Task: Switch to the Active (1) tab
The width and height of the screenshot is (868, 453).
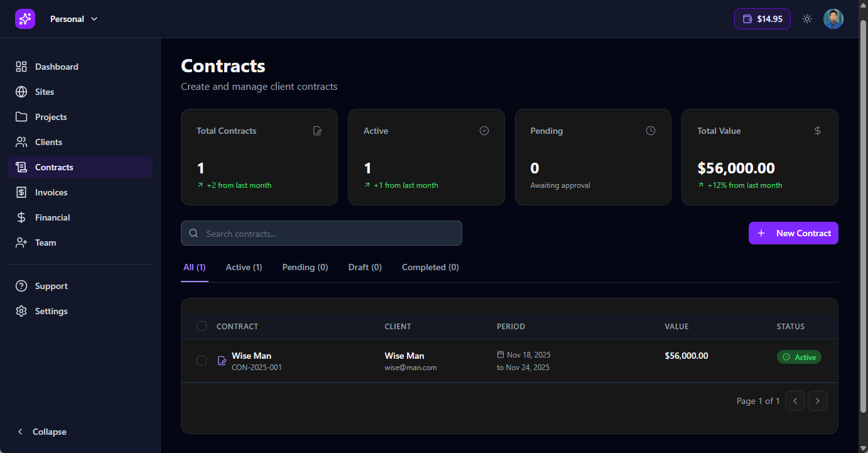Action: point(244,267)
